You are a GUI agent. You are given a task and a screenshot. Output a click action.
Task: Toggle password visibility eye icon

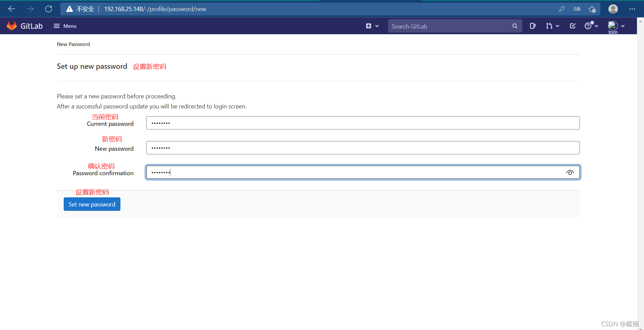click(x=570, y=173)
